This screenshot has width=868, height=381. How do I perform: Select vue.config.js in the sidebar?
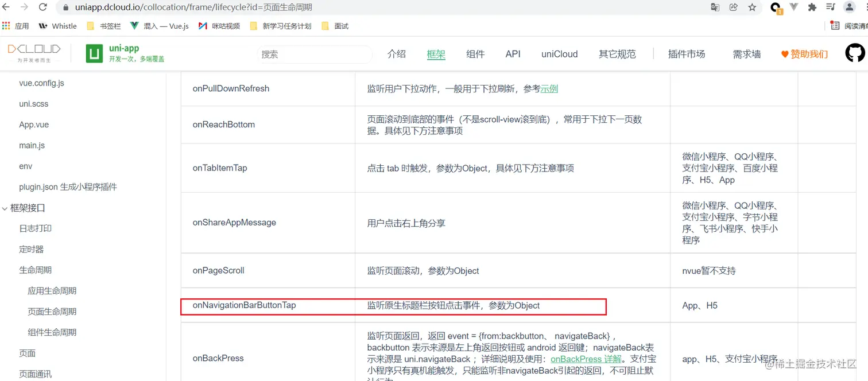coord(41,83)
